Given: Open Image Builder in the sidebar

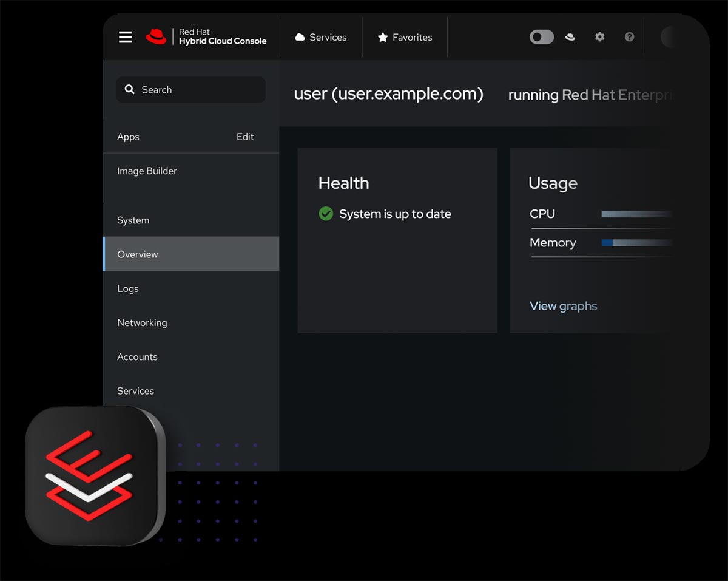Looking at the screenshot, I should coord(147,171).
